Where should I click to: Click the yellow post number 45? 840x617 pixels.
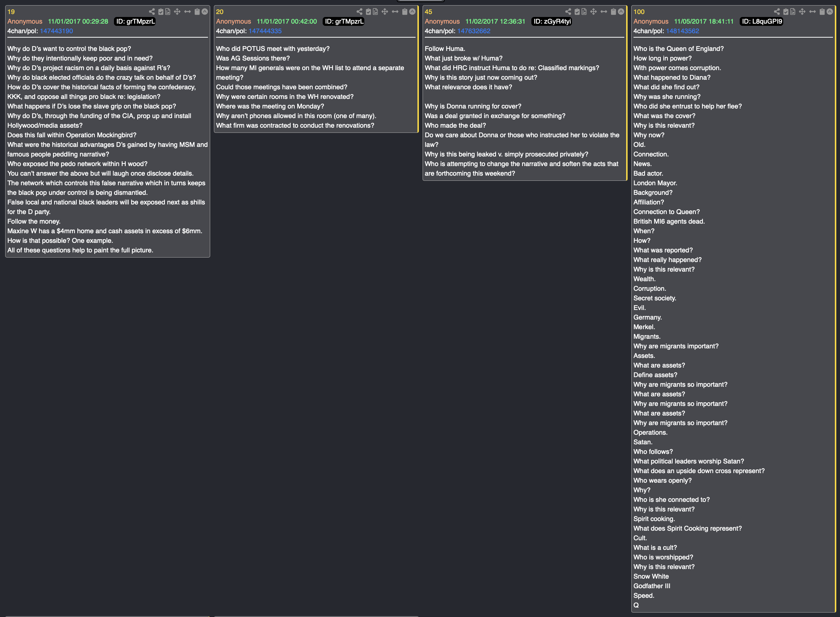point(428,11)
